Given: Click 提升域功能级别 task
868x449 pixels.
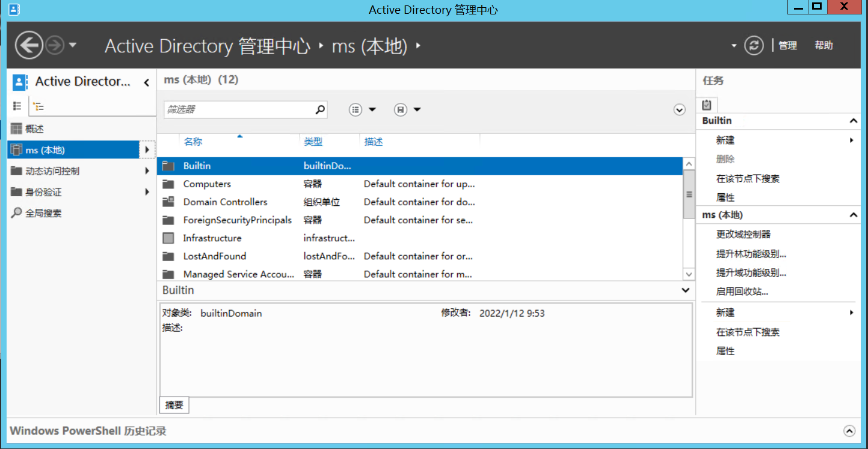Looking at the screenshot, I should click(751, 273).
